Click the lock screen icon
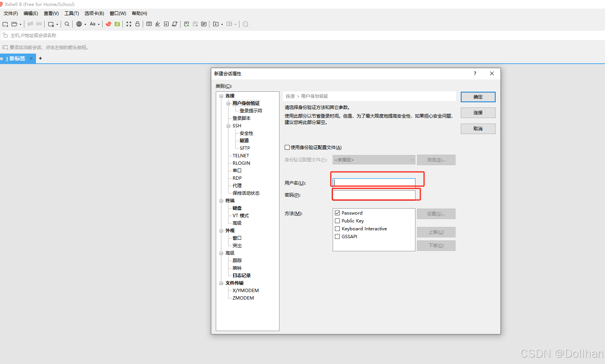The height and width of the screenshot is (364, 605). pos(137,24)
